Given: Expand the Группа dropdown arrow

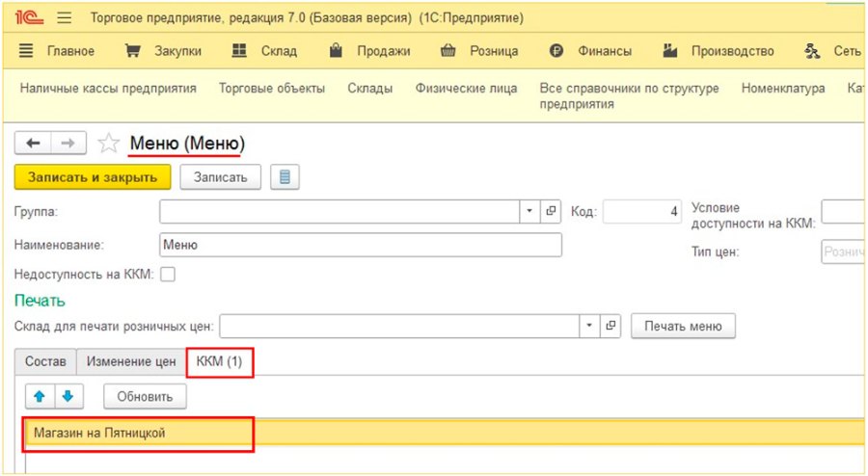Looking at the screenshot, I should click(529, 211).
